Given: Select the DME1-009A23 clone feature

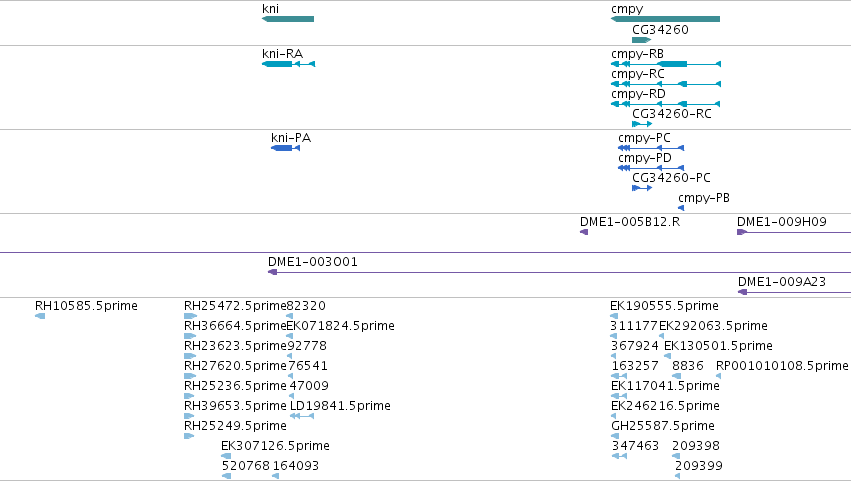Looking at the screenshot, I should coord(795,292).
